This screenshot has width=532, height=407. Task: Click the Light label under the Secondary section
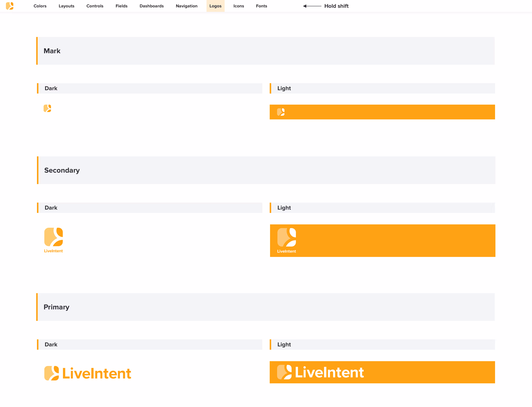[284, 208]
